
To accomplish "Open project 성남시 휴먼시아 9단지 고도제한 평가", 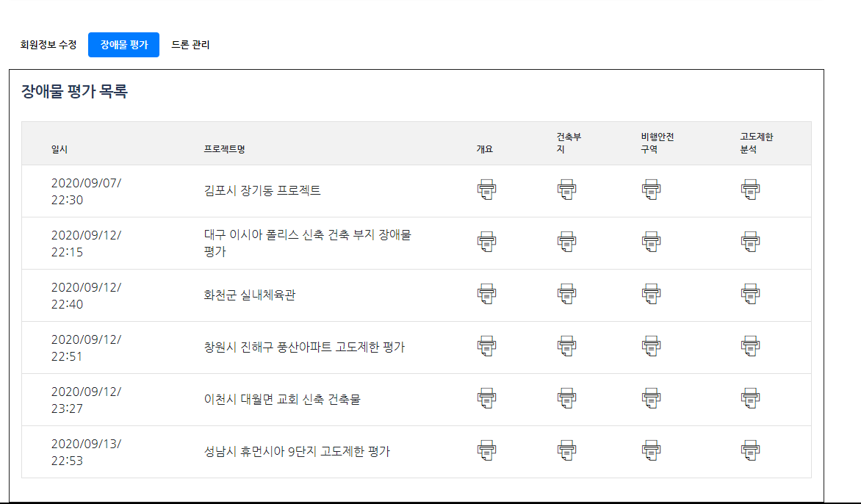I will (297, 451).
